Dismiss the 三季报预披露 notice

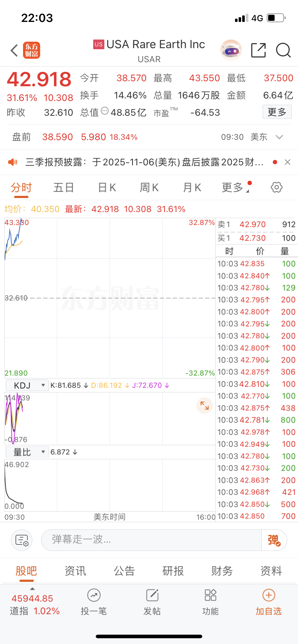click(x=288, y=162)
